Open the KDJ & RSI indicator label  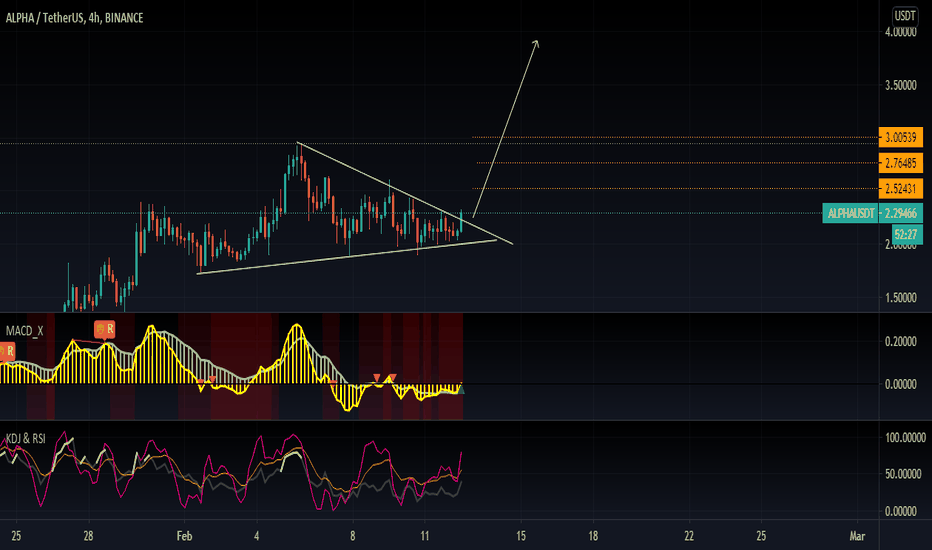coord(26,439)
